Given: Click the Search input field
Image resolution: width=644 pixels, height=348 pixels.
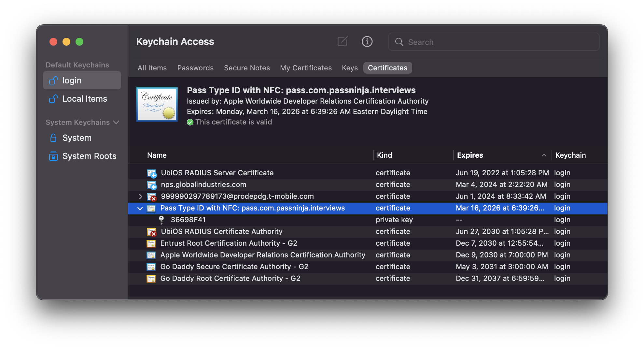Looking at the screenshot, I should [498, 42].
